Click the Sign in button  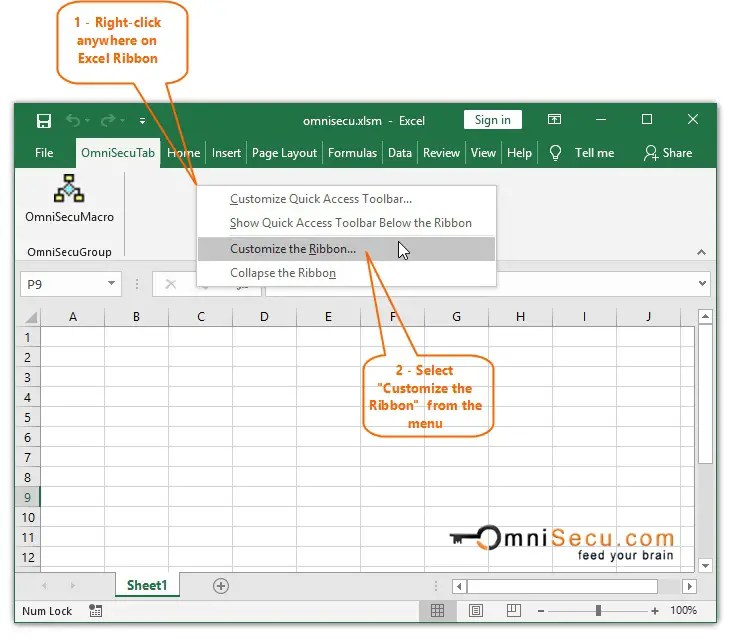(492, 120)
